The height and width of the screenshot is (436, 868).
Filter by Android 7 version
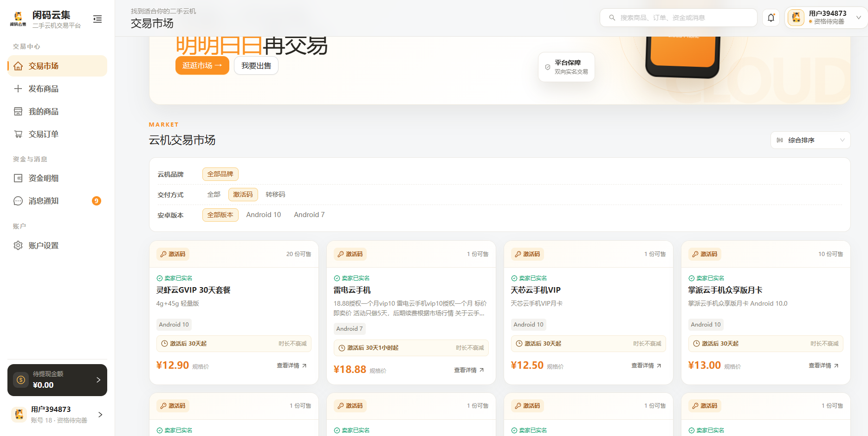[309, 215]
